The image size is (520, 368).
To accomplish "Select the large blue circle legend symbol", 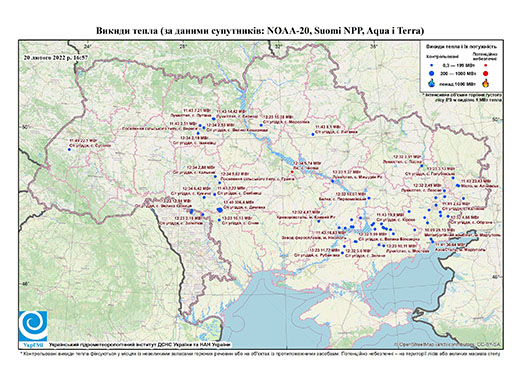I will point(432,74).
